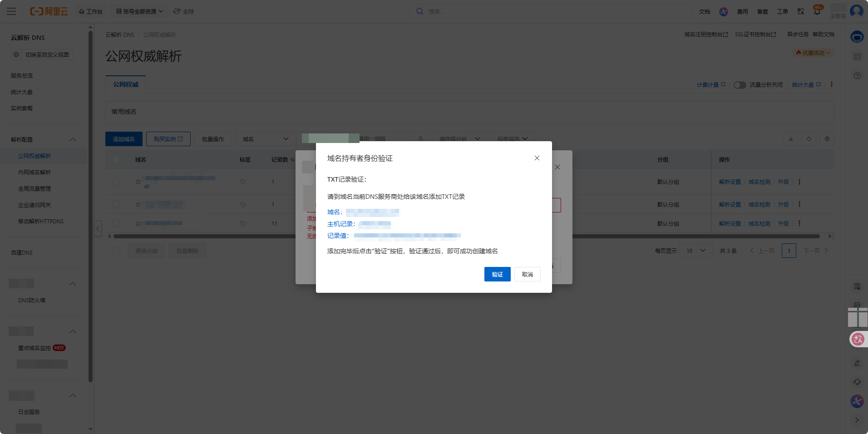Click the Alibaba Cloud logo

[x=49, y=11]
